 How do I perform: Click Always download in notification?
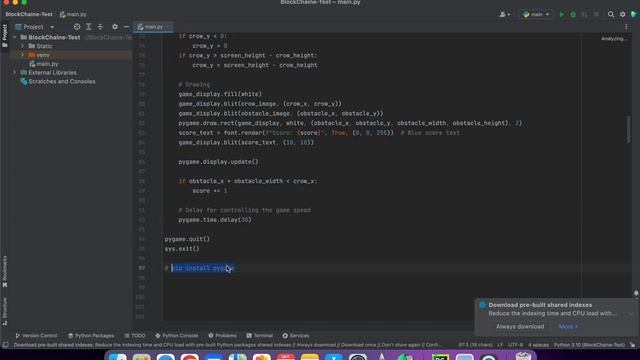520,327
